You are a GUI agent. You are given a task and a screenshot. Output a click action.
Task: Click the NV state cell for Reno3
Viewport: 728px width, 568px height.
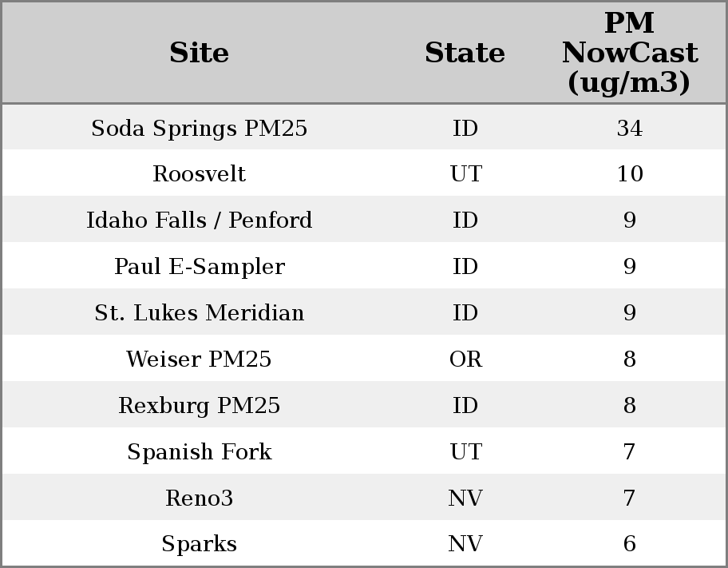point(465,498)
